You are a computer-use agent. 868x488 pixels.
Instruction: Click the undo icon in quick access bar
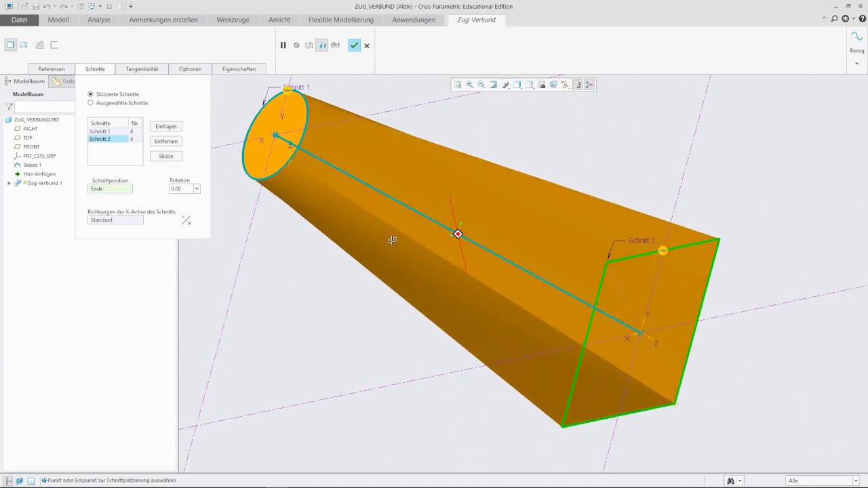[47, 6]
